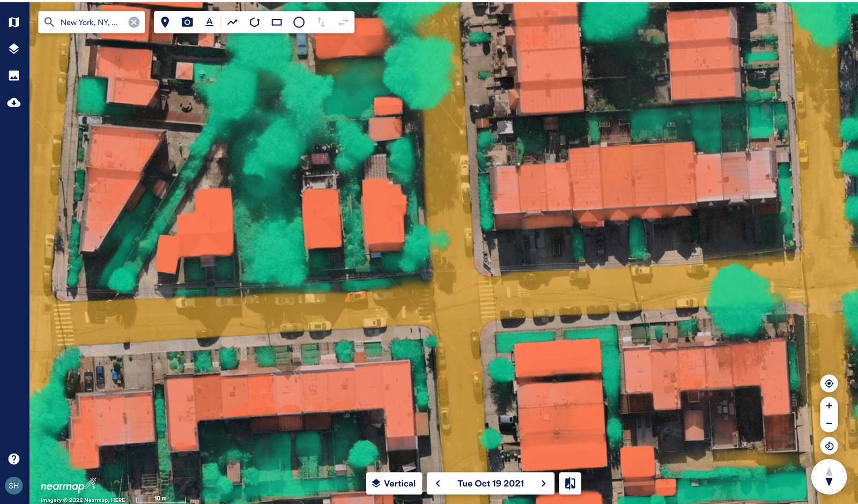Toggle the Maps panel in sidebar
858x504 pixels.
(x=14, y=22)
